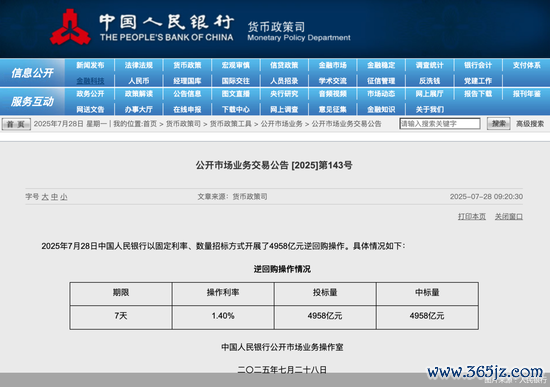
Task: Open the 图文直播 navigation item
Action: [235, 94]
